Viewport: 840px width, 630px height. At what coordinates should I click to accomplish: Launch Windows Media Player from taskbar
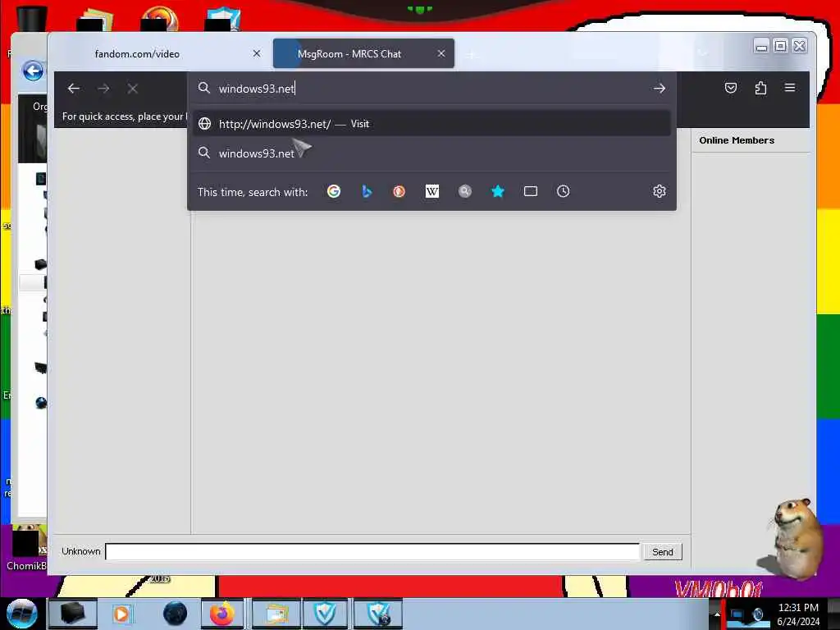(x=121, y=614)
